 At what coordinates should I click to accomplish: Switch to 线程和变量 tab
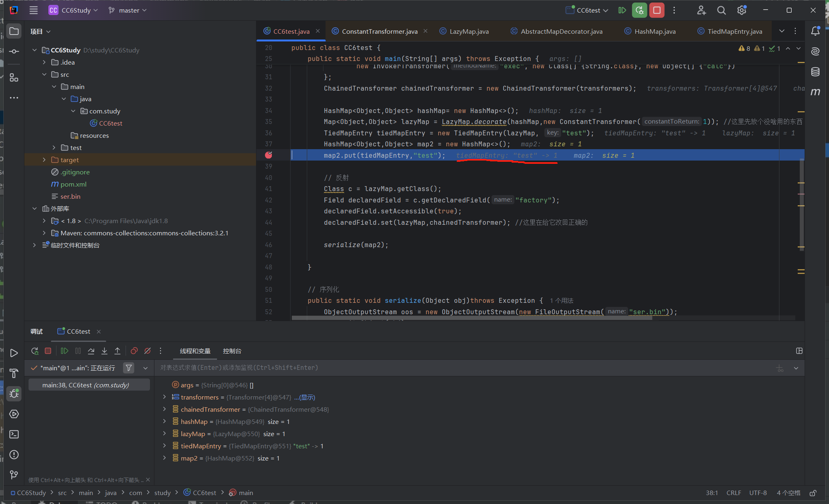pos(195,351)
